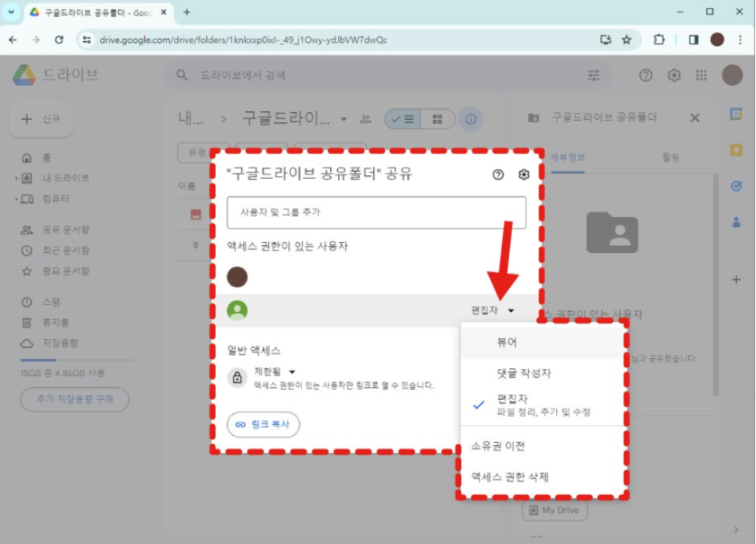Image resolution: width=756 pixels, height=544 pixels.
Task: Click the storage usage progress bar
Action: coord(76,360)
